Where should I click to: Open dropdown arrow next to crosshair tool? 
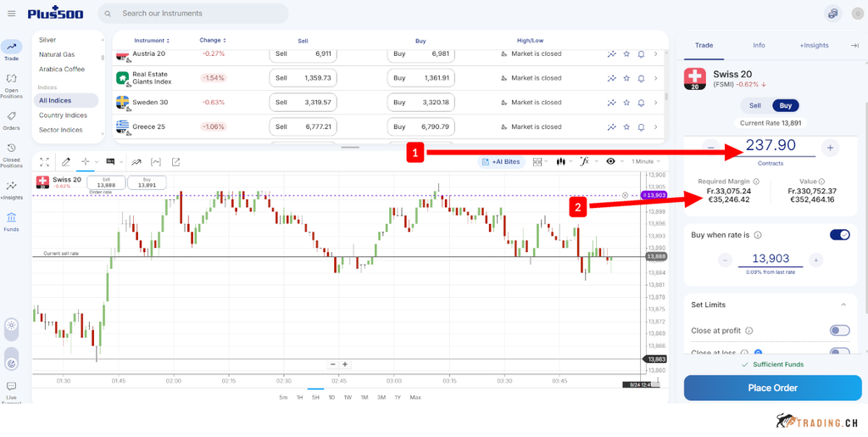coord(97,162)
